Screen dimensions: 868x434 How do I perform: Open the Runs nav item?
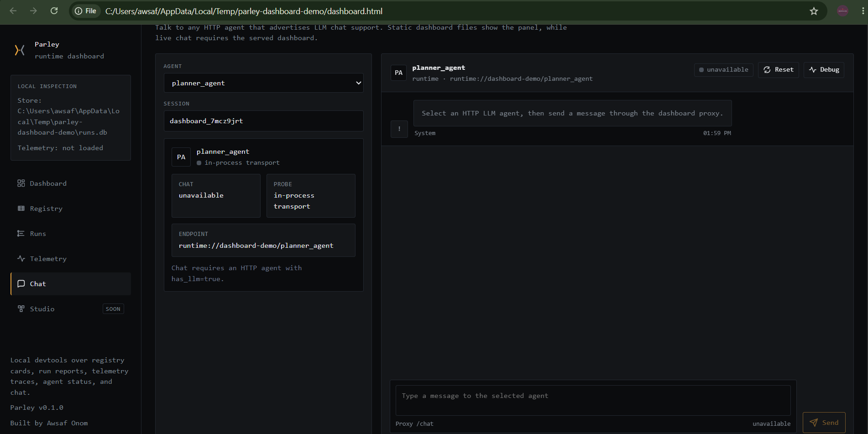point(71,234)
